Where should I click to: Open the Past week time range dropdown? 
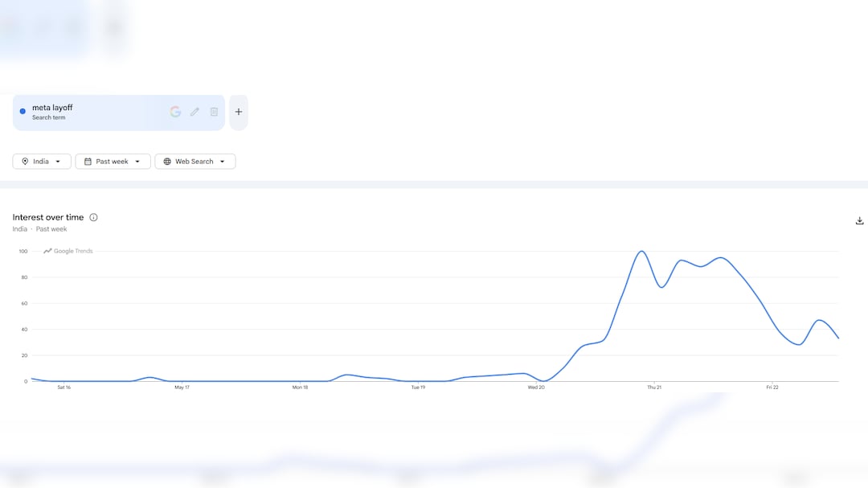[113, 161]
